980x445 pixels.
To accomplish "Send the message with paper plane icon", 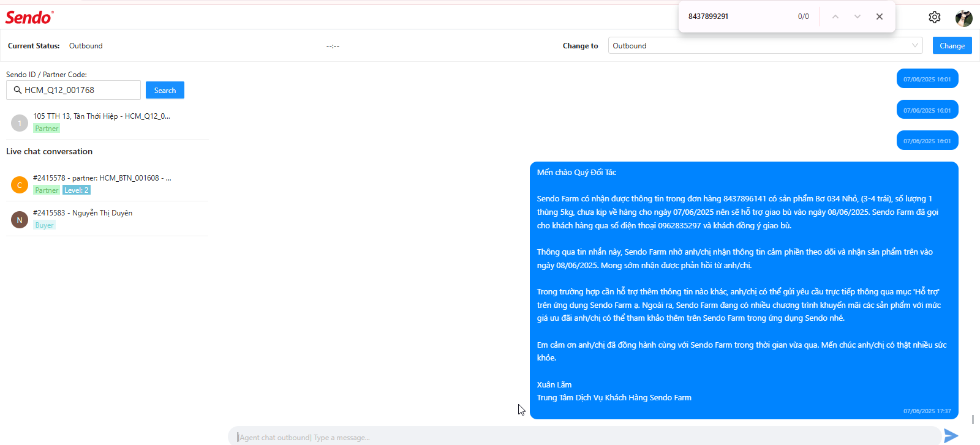I will pos(951,436).
